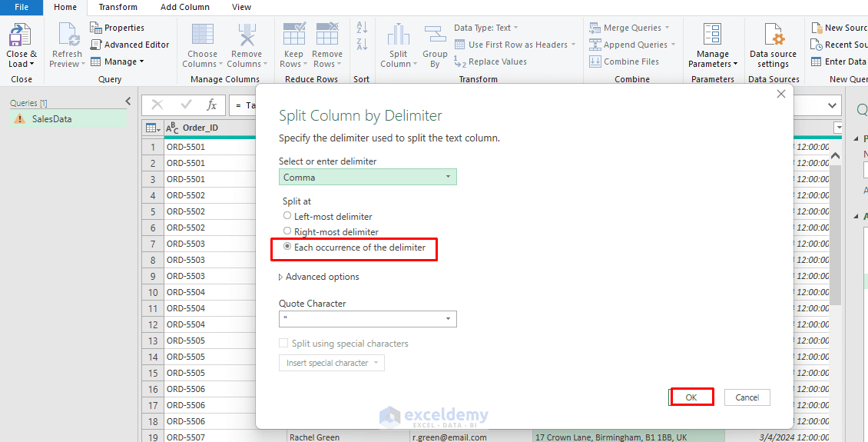This screenshot has height=442, width=868.
Task: Open Recent Sources
Action: pos(839,45)
